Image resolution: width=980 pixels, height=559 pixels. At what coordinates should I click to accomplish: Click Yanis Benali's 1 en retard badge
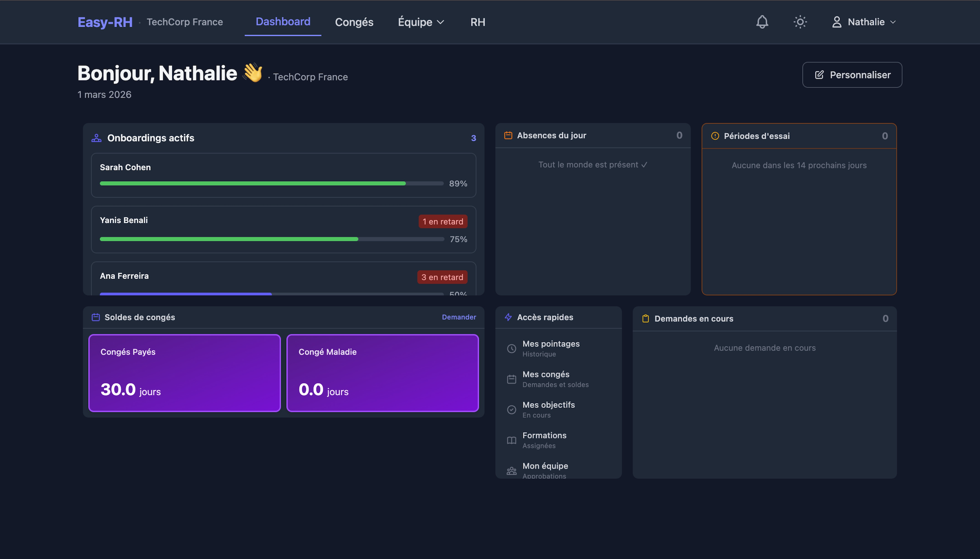pyautogui.click(x=443, y=221)
